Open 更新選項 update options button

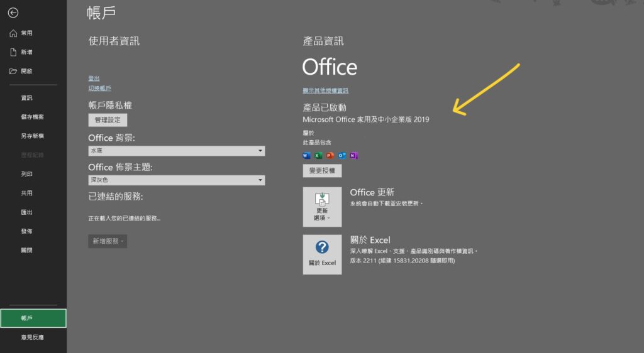[x=322, y=207]
